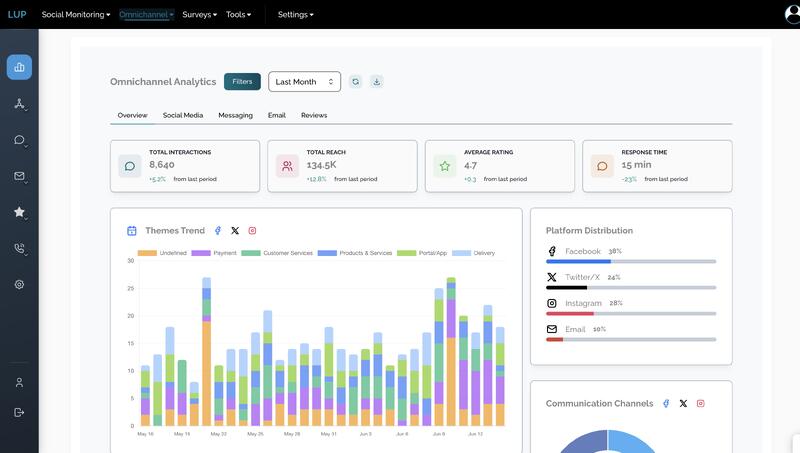Click the download report icon

pos(377,82)
